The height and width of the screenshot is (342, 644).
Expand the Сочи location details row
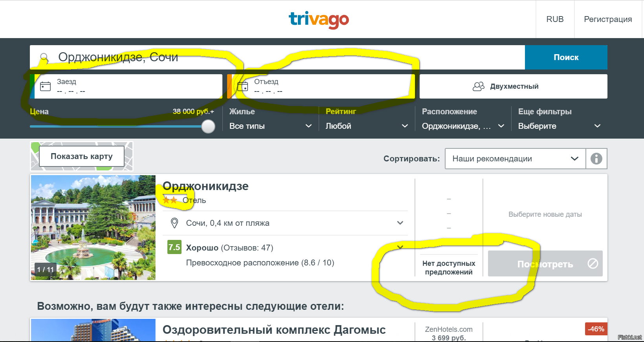coord(400,223)
